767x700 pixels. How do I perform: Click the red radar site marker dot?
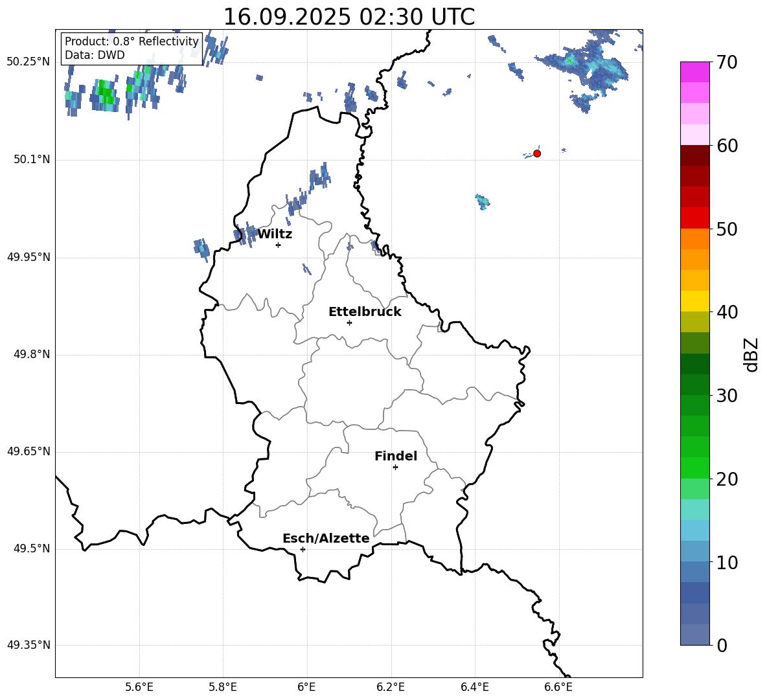[536, 153]
